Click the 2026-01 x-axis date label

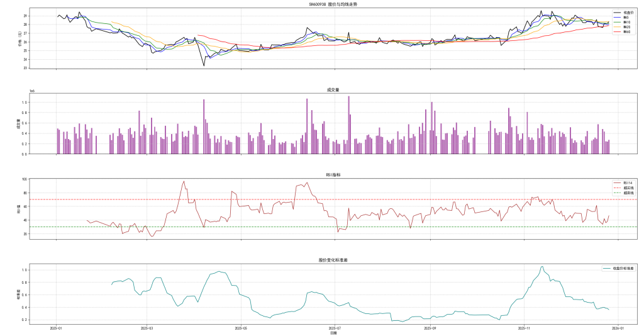click(618, 328)
